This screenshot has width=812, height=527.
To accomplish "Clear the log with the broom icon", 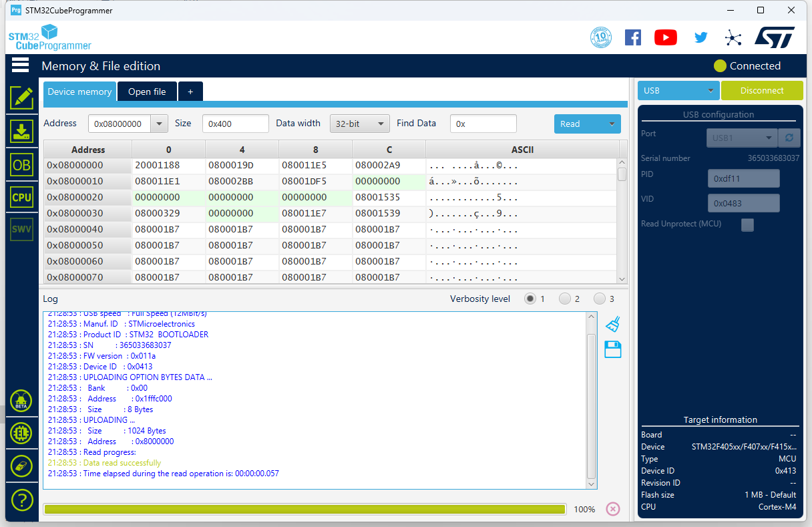I will point(612,324).
